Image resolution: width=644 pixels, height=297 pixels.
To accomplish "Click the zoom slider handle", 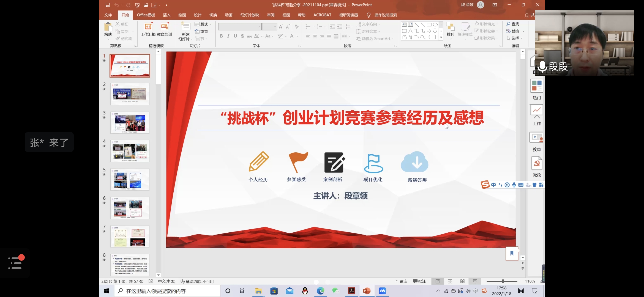I will coord(503,281).
